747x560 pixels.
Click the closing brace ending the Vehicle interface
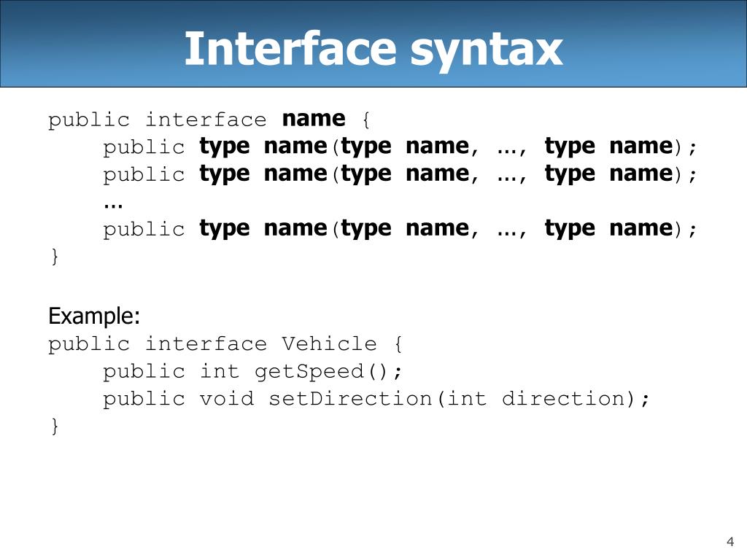[54, 427]
